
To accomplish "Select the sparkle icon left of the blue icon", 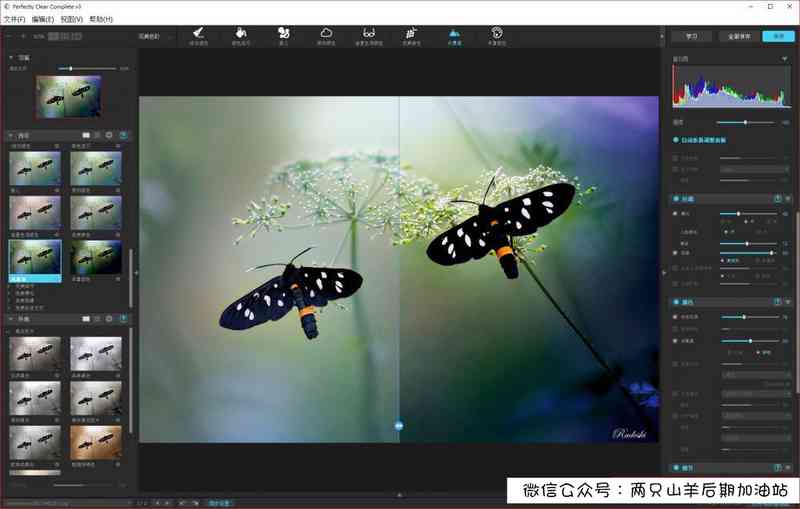I will (411, 34).
